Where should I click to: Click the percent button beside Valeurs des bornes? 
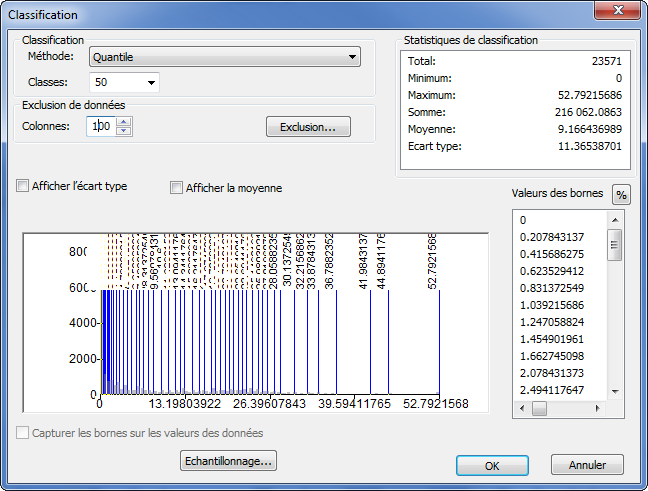pyautogui.click(x=621, y=194)
